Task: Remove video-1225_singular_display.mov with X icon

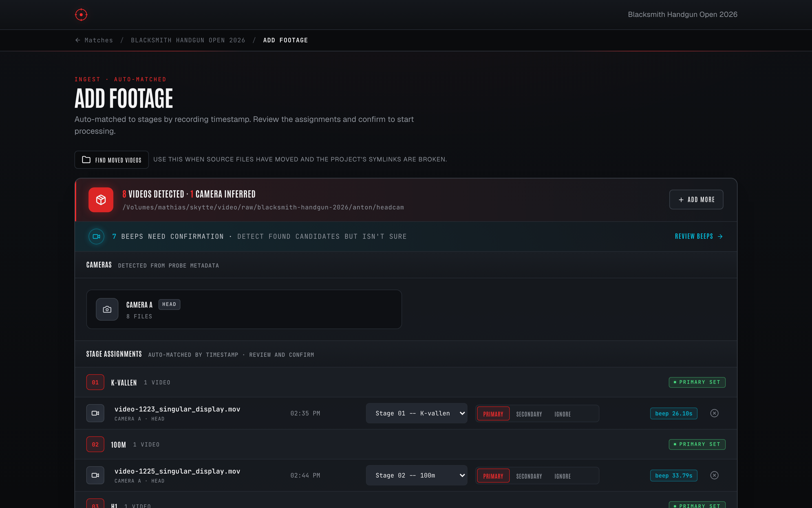Action: [714, 475]
